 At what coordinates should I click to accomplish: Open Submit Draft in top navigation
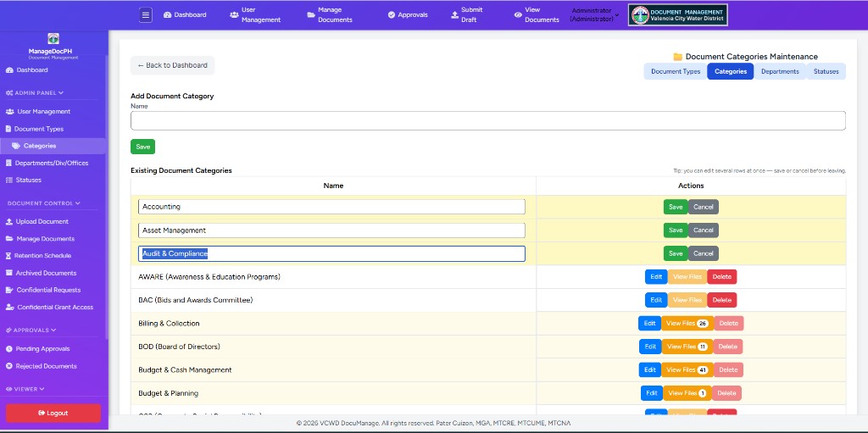tap(467, 15)
